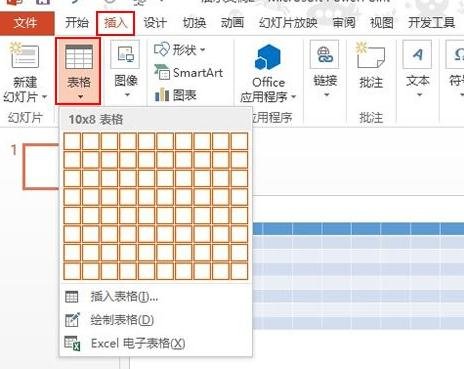Expand the 链接 dropdown arrow
Screen dimensions: 464x369
[x=327, y=95]
